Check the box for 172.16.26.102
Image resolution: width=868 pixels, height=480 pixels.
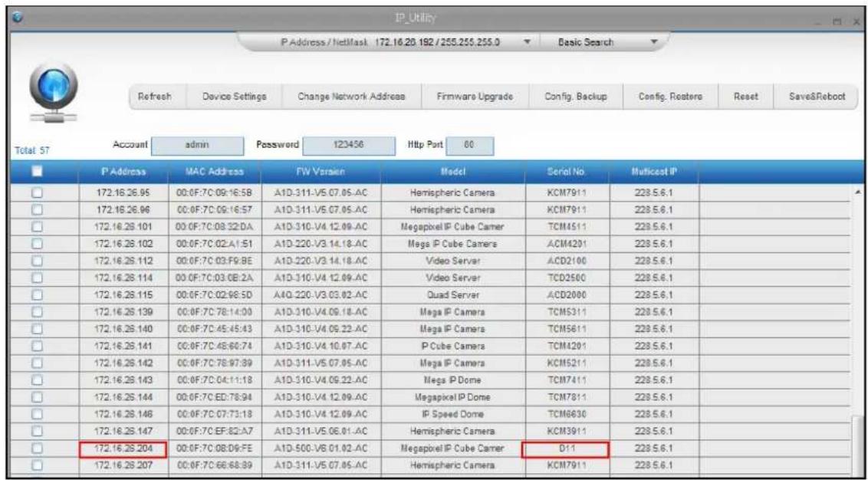[37, 243]
